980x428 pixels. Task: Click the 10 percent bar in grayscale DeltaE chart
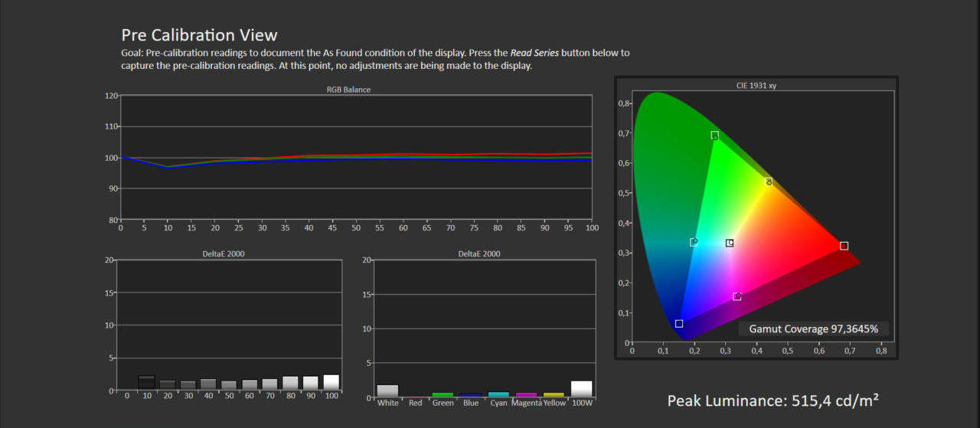coord(146,383)
